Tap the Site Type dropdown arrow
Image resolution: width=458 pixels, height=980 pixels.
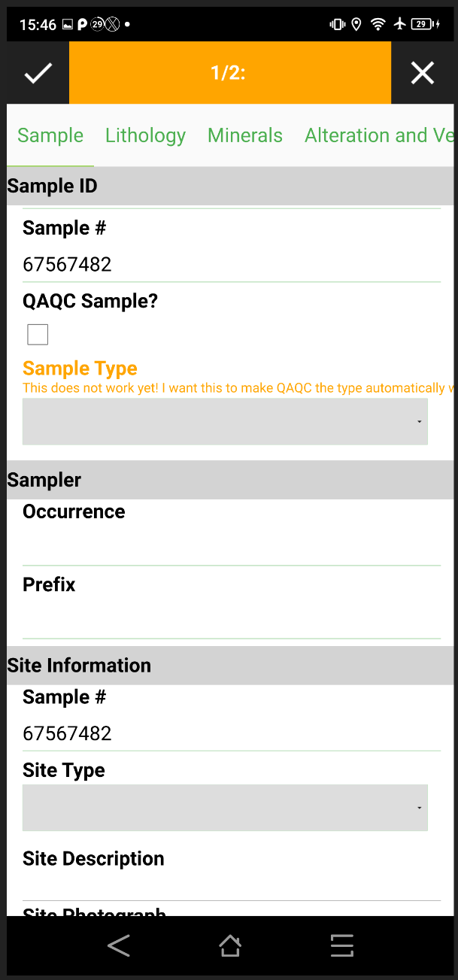tap(419, 807)
